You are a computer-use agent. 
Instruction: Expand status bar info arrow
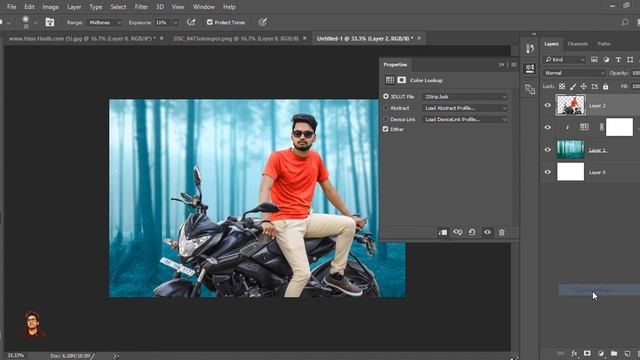pos(116,356)
